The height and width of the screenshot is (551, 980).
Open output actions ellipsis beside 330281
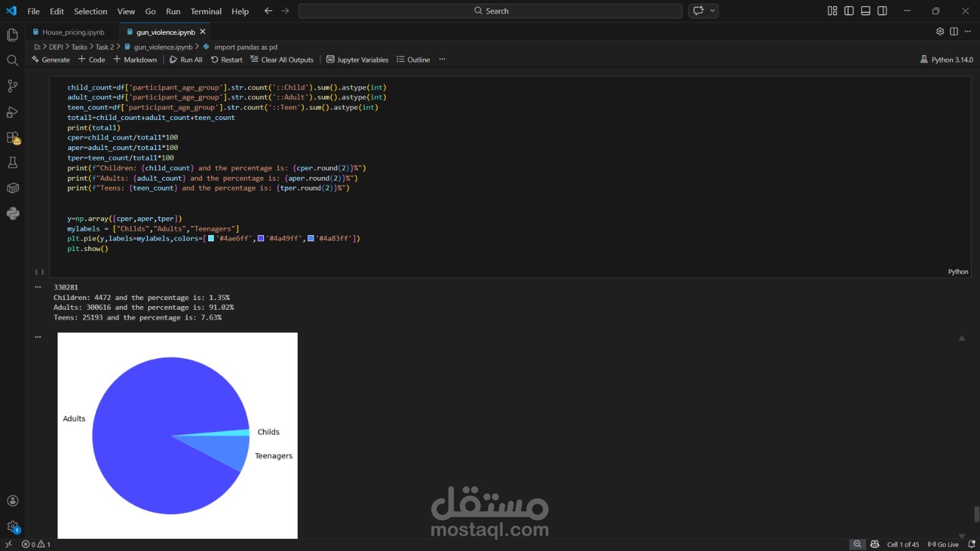click(x=38, y=287)
